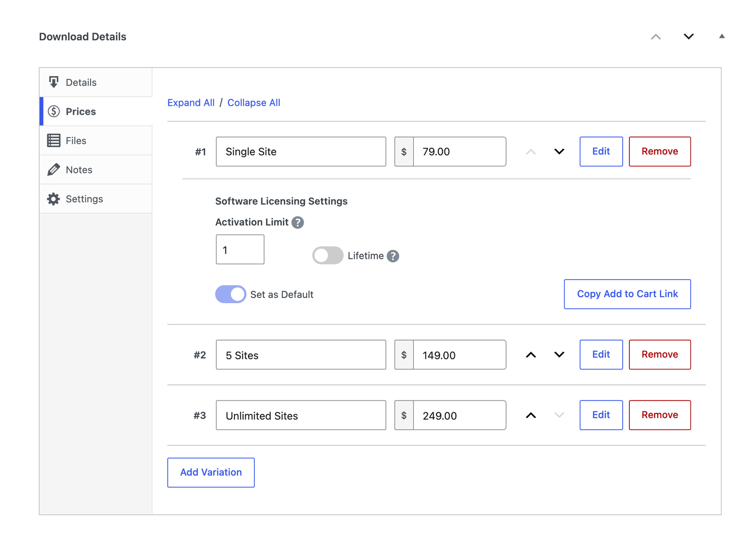Screen dimensions: 756x554
Task: Focus the 5 Sites name field
Action: (301, 355)
